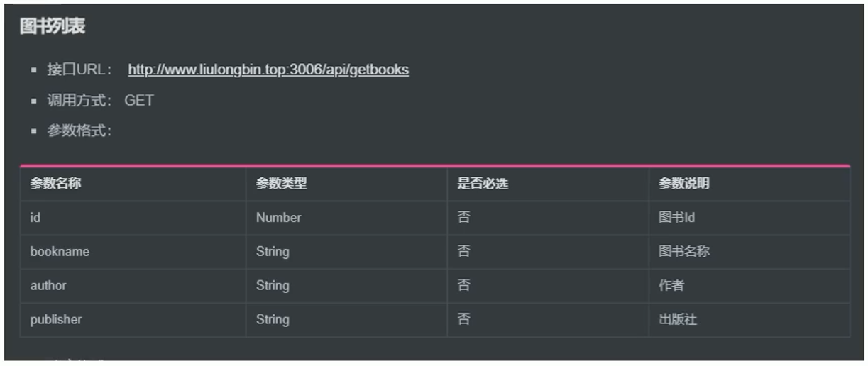
Task: Click the Number type cell
Action: tap(346, 218)
